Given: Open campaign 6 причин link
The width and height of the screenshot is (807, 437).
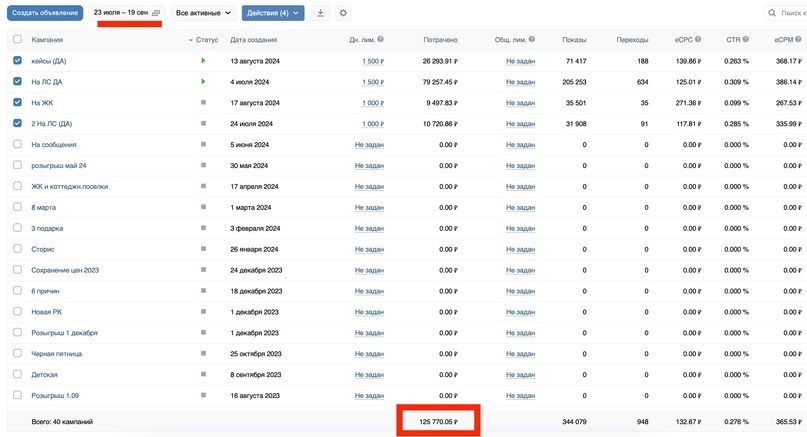Looking at the screenshot, I should (45, 291).
